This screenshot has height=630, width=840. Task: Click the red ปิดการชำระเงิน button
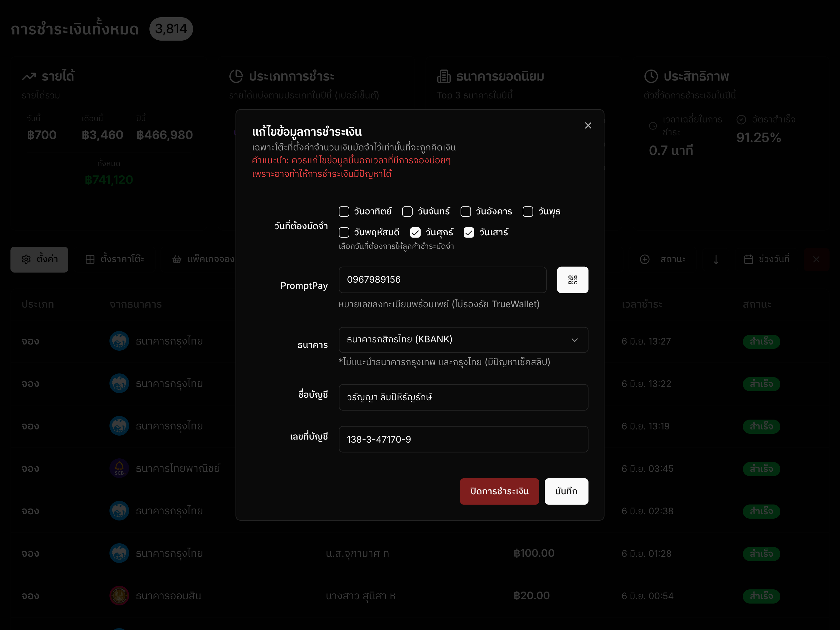tap(499, 491)
